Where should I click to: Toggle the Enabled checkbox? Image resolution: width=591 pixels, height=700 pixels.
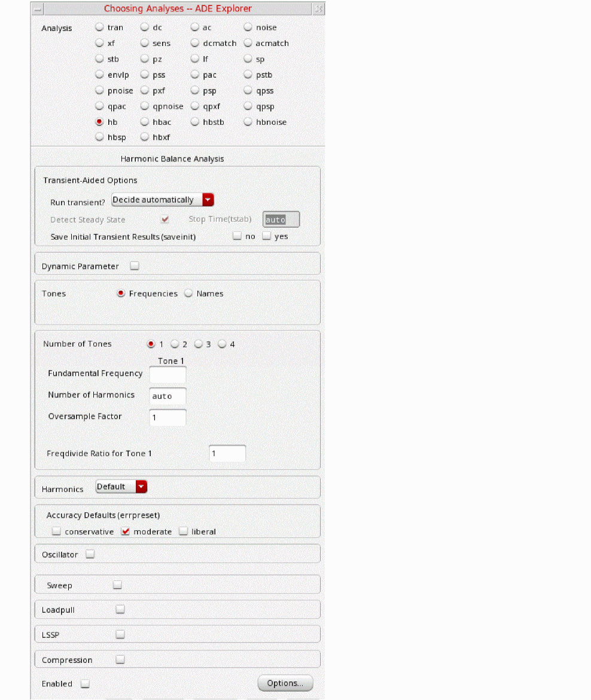pos(86,683)
